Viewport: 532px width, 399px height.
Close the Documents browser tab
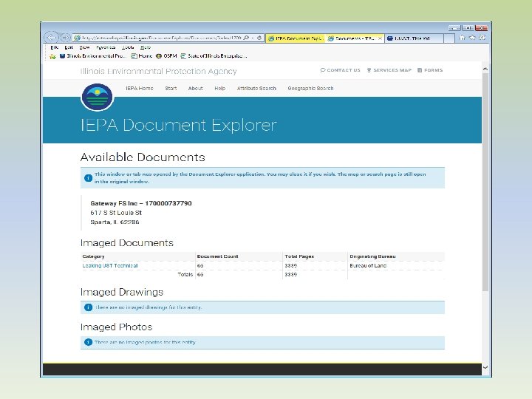point(380,38)
